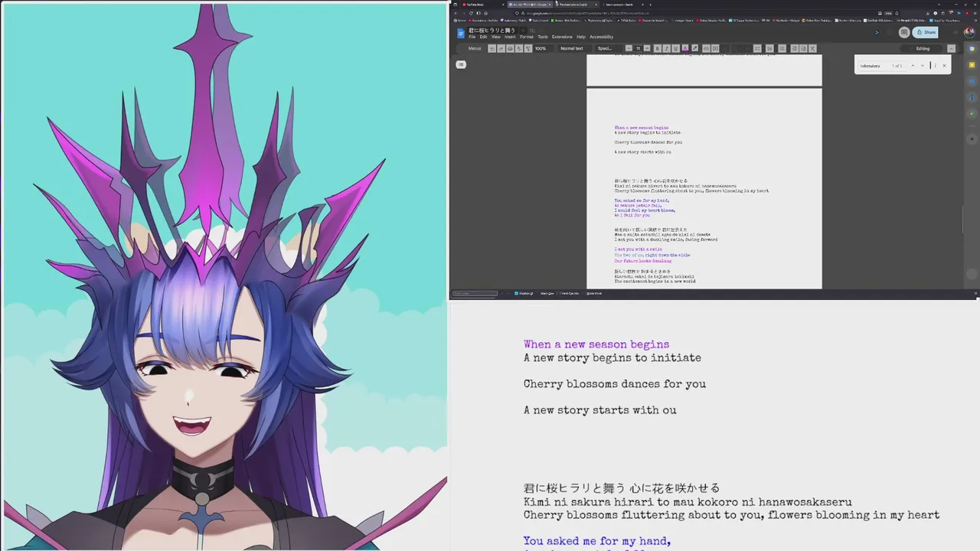Collapse the Docs menus with the chevron
Viewport: 980px width, 551px height.
coord(951,48)
